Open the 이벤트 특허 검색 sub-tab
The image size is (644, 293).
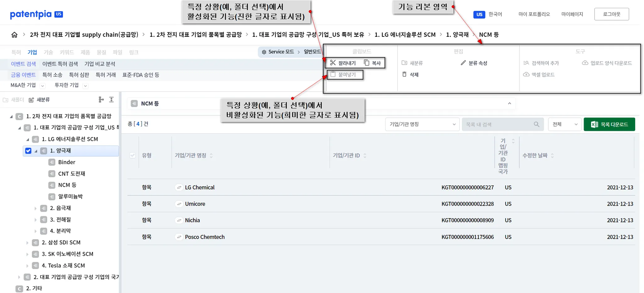click(x=60, y=64)
